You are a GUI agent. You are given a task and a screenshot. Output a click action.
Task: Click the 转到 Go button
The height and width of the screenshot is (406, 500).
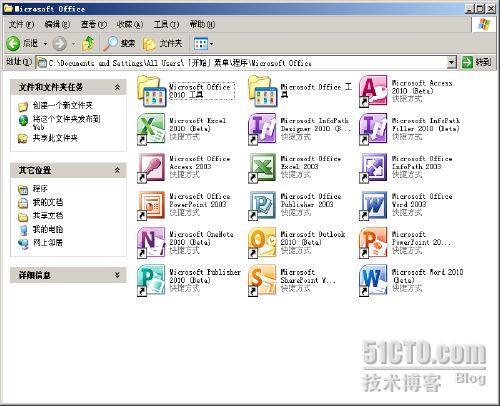477,62
